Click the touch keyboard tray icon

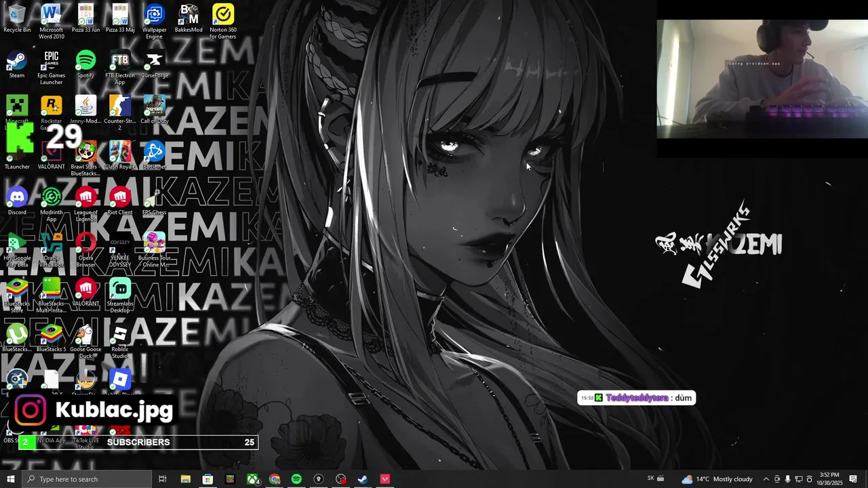661,479
